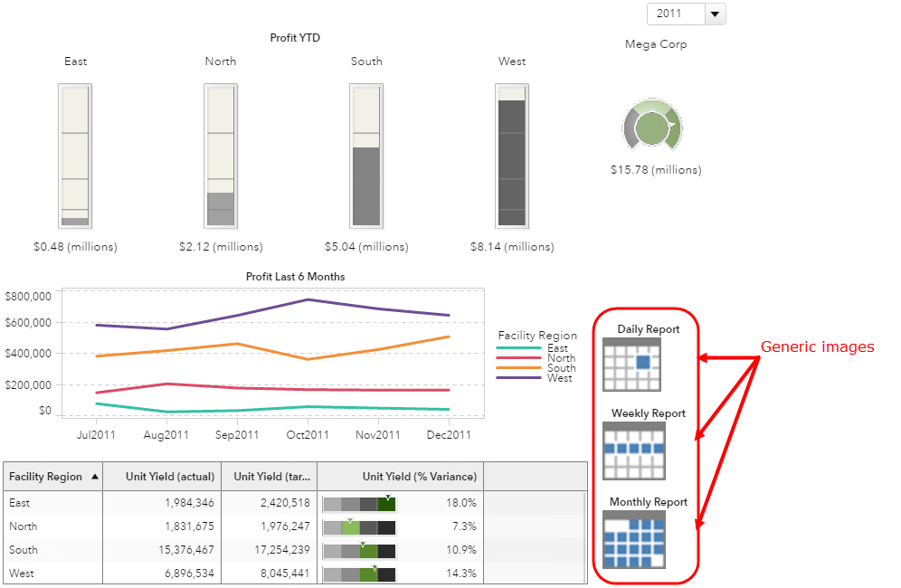Screen dimensions: 901x588
Task: Click the West variance bullet bar
Action: 359,574
